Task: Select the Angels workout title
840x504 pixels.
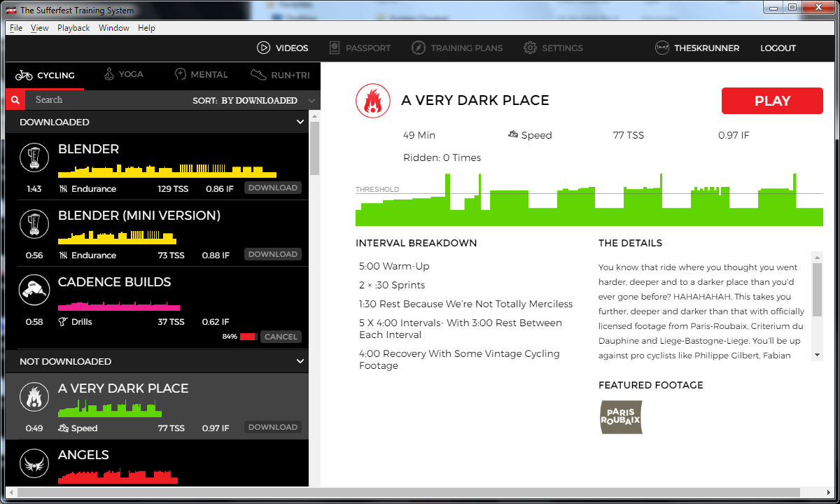Action: [x=83, y=455]
